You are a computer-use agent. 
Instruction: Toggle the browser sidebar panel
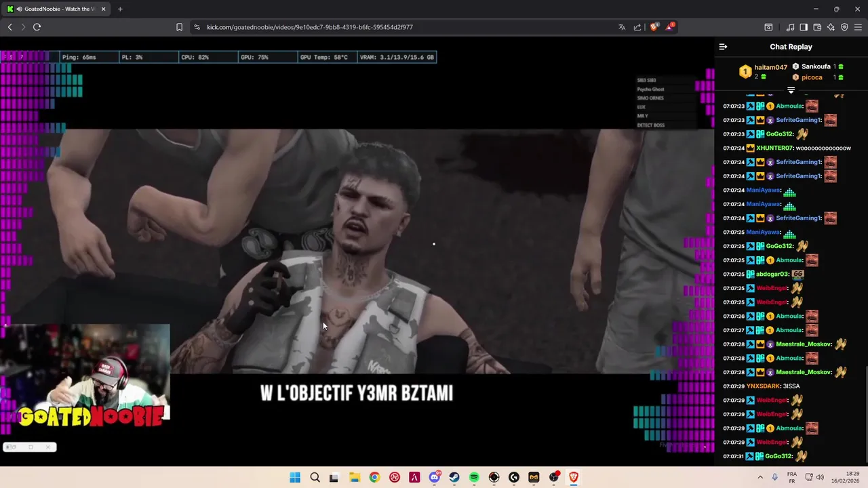[x=804, y=27]
